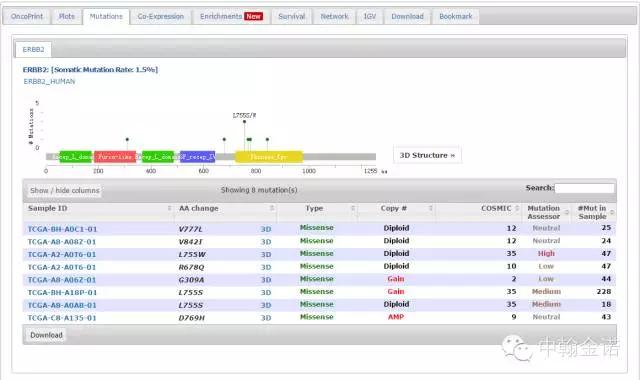This screenshot has width=640, height=380.
Task: Open 3D link for V777L mutation
Action: (266, 229)
